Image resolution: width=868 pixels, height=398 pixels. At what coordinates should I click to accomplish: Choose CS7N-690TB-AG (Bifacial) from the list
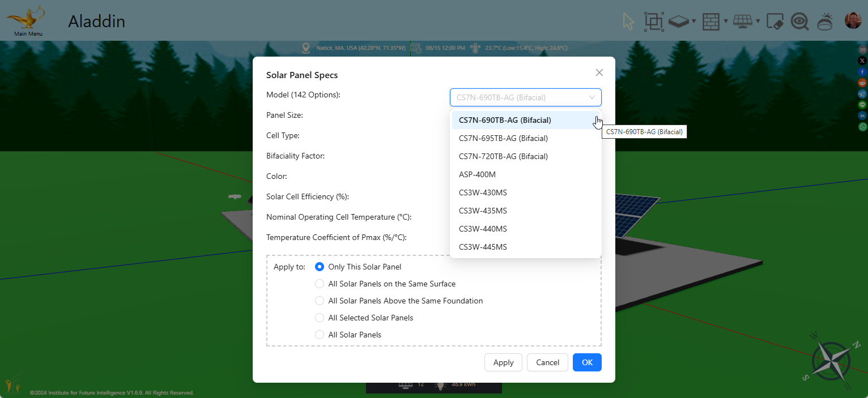(x=526, y=120)
